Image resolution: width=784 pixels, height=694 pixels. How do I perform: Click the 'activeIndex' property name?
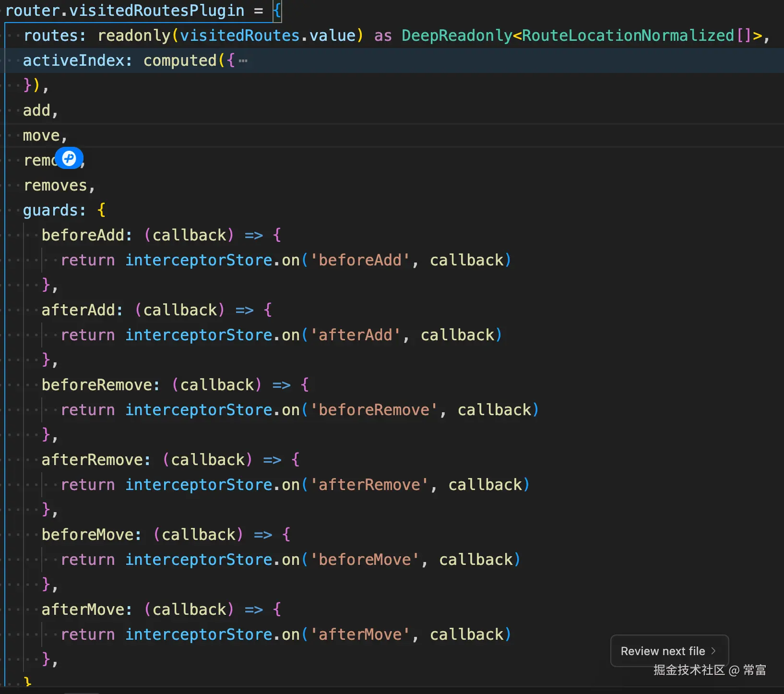tap(74, 60)
